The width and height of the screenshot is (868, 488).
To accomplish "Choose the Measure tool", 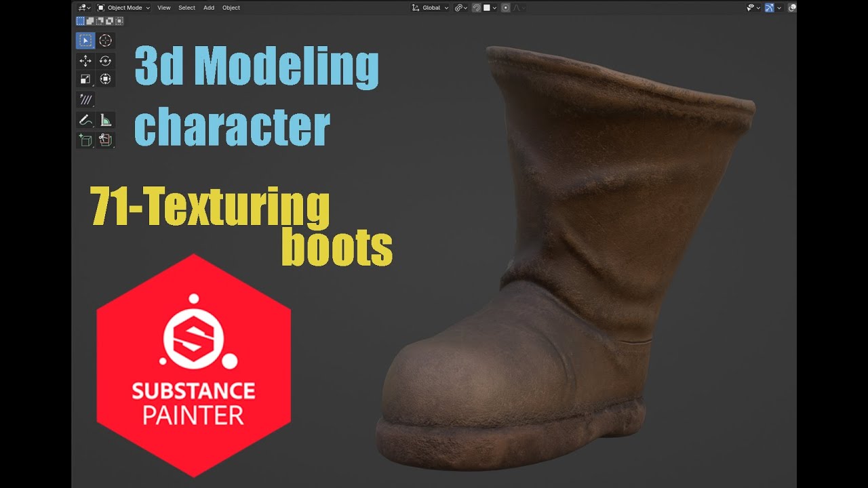I will 105,121.
